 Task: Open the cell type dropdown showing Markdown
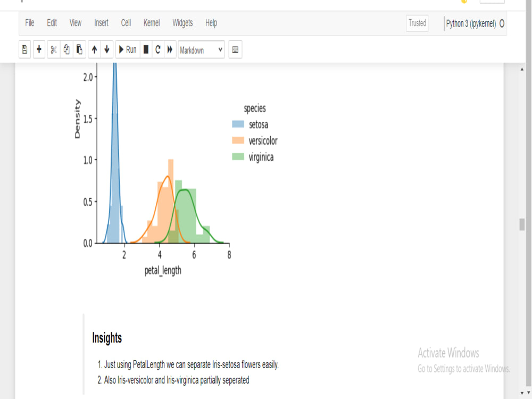[201, 49]
